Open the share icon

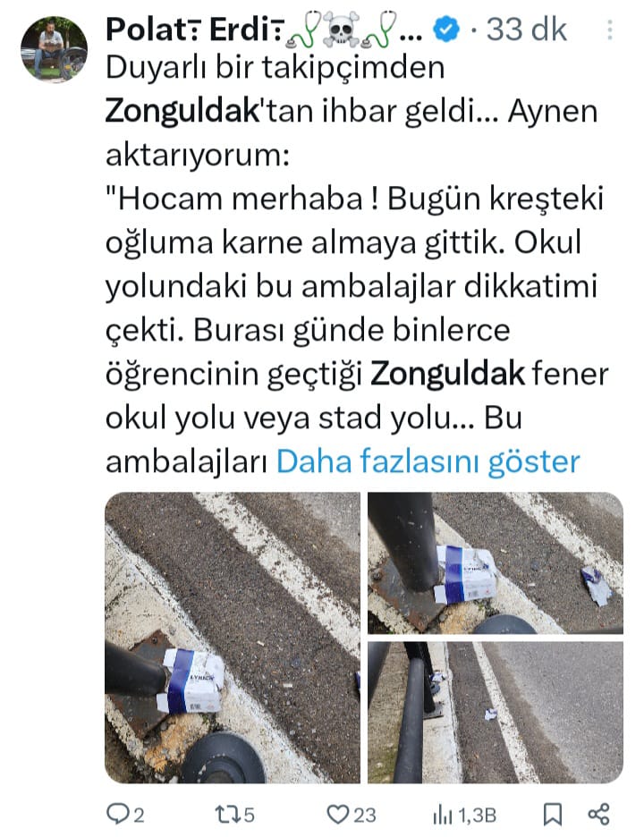[x=598, y=815]
